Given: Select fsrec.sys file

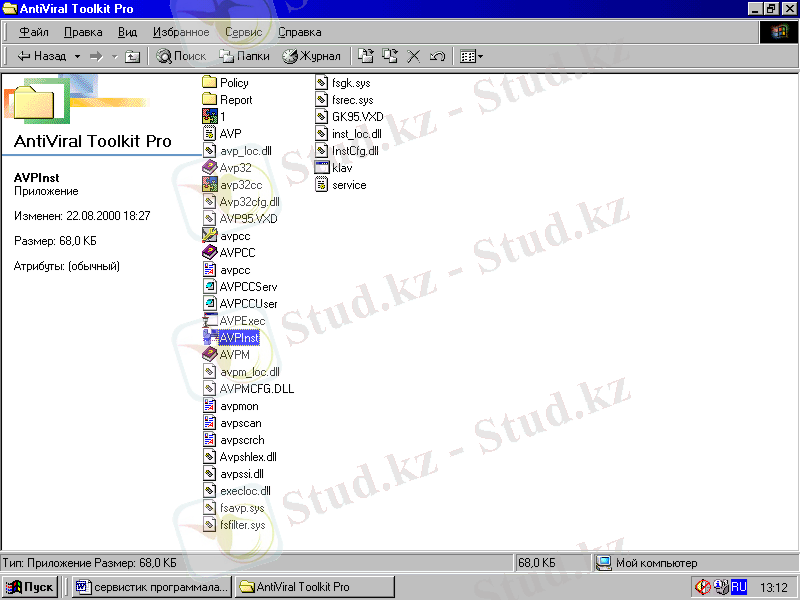Looking at the screenshot, I should click(x=344, y=100).
